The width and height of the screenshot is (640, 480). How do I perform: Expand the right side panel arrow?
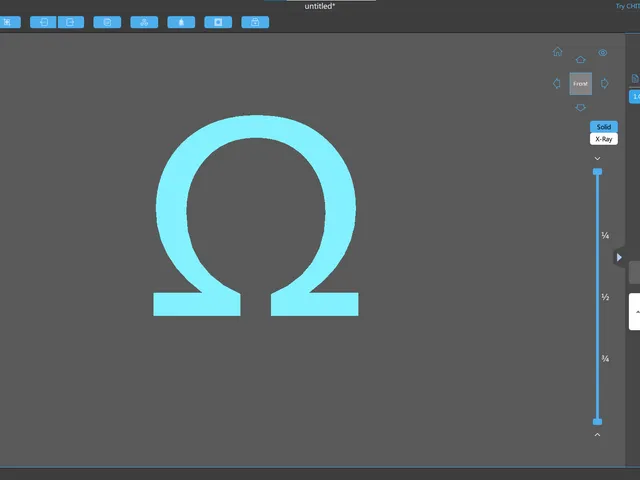click(619, 257)
